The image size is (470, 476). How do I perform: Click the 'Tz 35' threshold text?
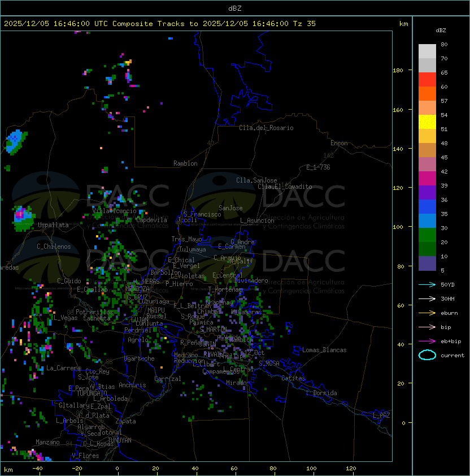[x=304, y=24]
